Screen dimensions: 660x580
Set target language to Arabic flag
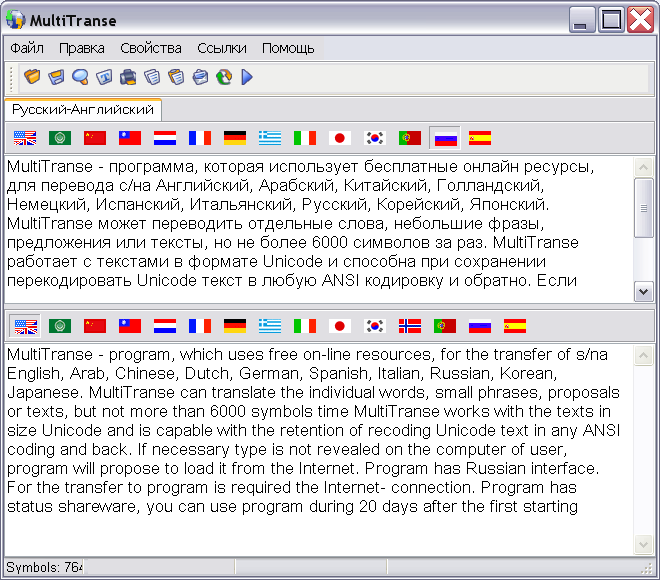coord(60,326)
